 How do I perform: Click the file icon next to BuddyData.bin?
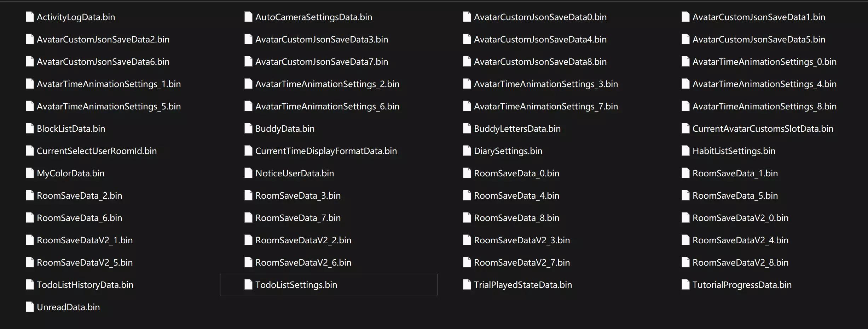[248, 129]
